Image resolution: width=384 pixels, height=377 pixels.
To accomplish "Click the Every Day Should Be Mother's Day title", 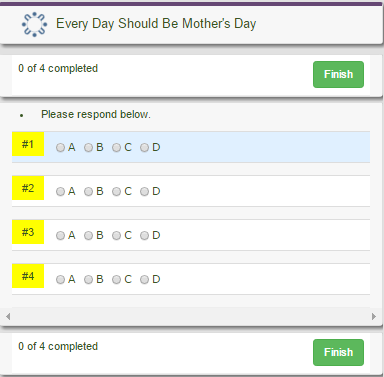I will point(156,24).
